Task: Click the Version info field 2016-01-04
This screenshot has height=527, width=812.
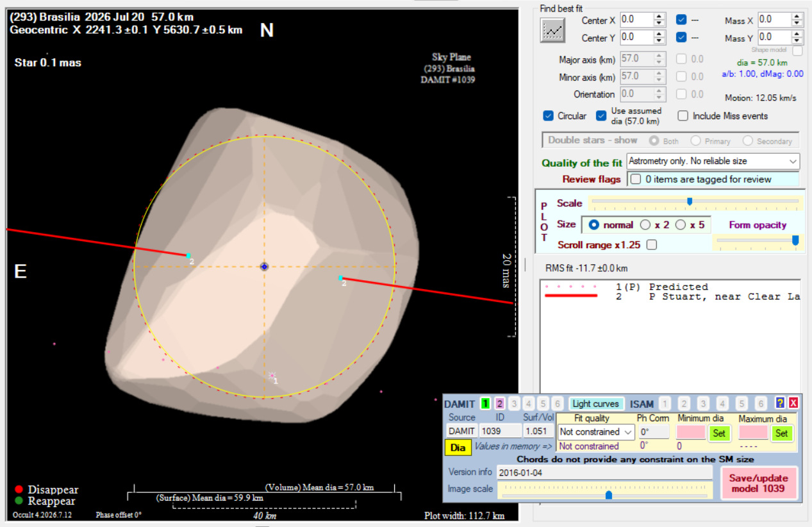Action: click(x=604, y=472)
